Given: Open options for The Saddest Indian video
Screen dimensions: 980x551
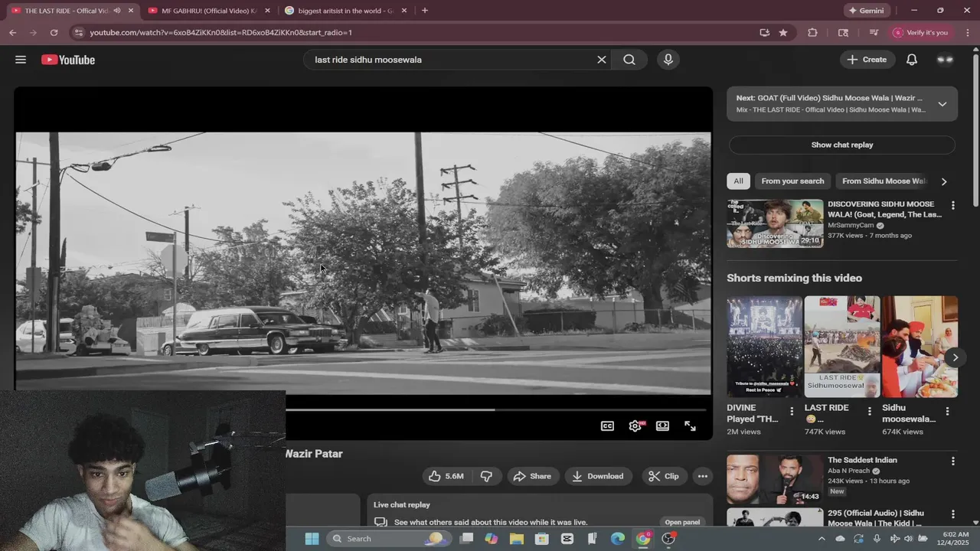Looking at the screenshot, I should click(953, 461).
